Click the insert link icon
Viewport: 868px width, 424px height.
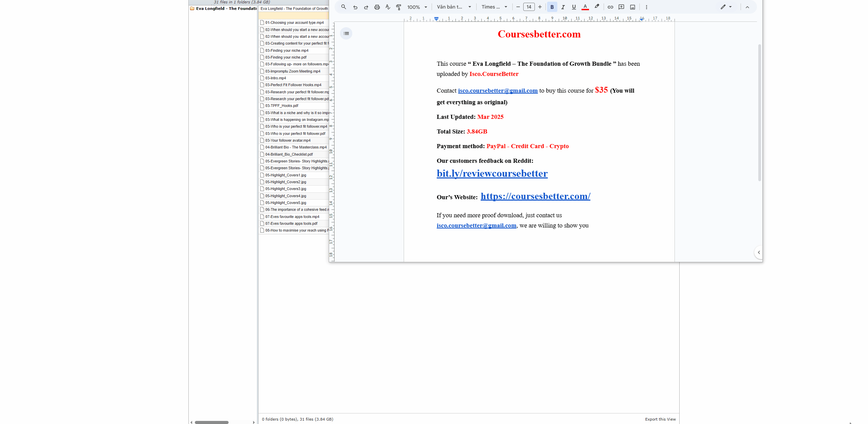pos(610,7)
